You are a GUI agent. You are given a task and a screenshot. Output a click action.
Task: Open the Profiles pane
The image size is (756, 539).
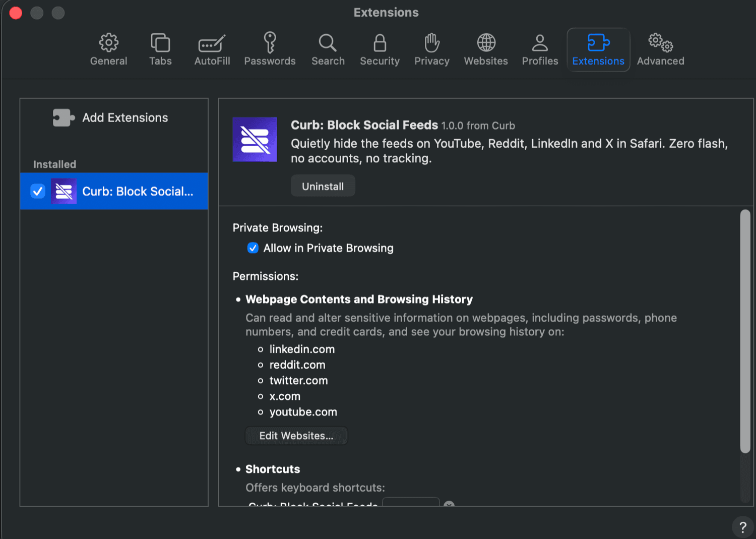540,50
